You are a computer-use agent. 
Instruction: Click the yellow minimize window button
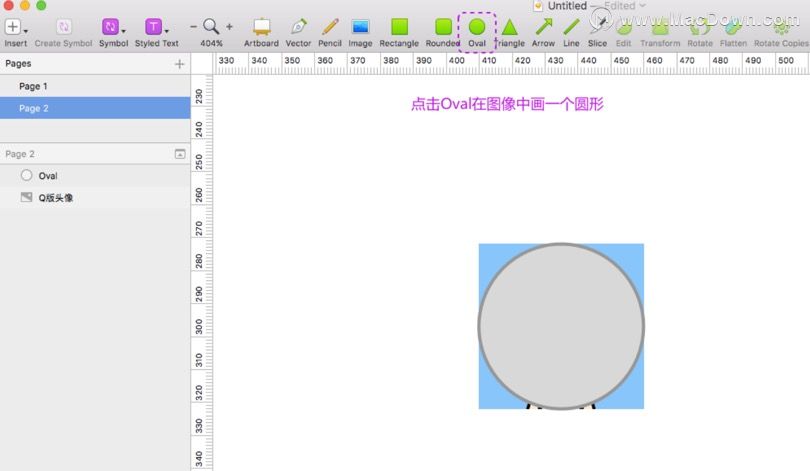pos(24,5)
